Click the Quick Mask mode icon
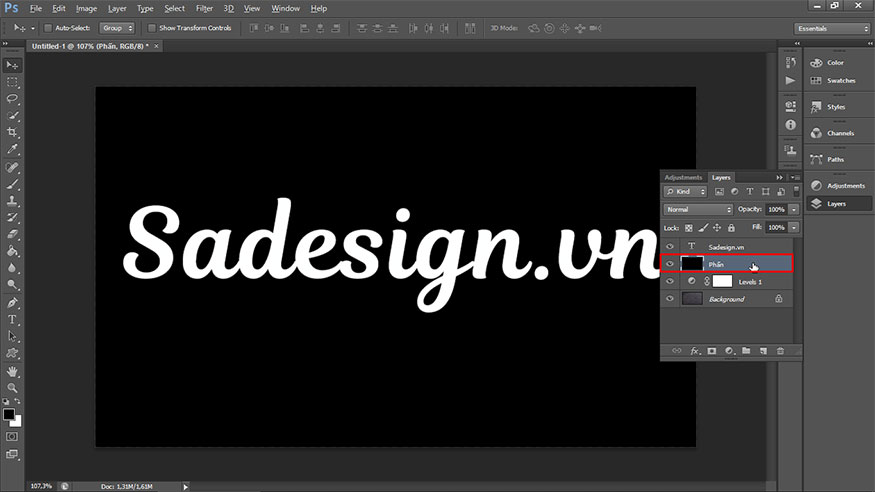This screenshot has height=492, width=875. coord(12,437)
